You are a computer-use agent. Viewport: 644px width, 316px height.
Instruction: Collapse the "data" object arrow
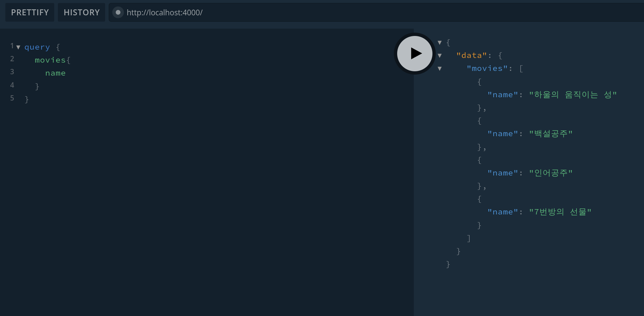tap(439, 56)
